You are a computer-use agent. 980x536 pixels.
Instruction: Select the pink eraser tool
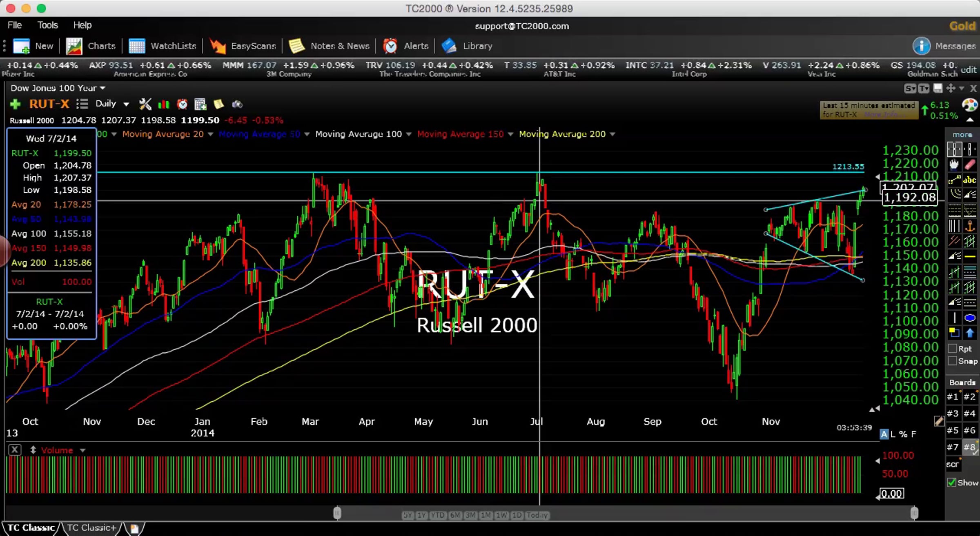pos(970,165)
